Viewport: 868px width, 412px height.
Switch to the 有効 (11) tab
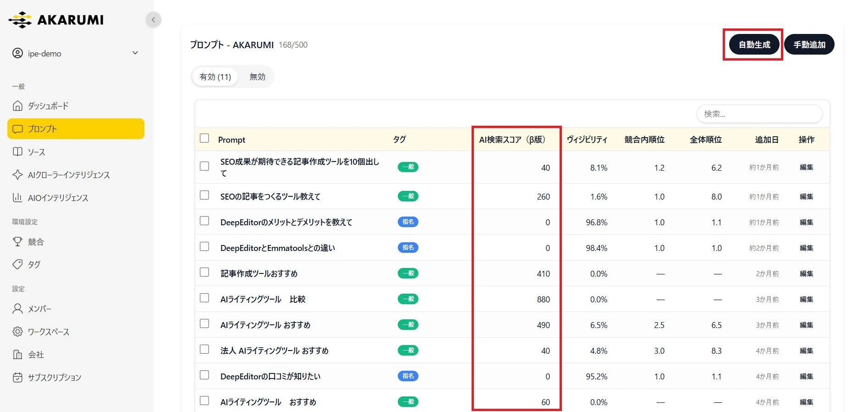(x=215, y=77)
